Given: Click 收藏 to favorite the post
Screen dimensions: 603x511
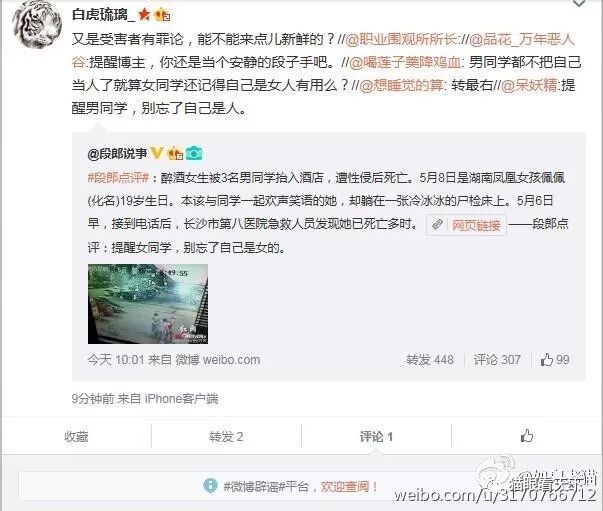Looking at the screenshot, I should 76,437.
